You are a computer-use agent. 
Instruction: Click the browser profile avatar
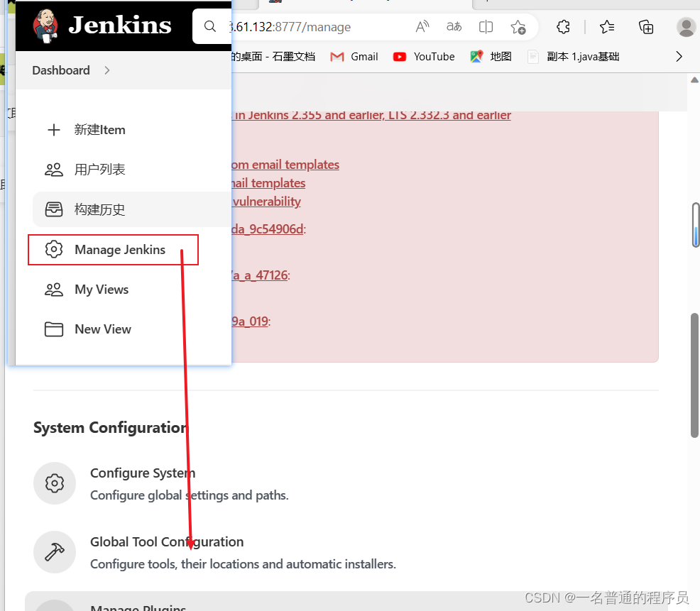pyautogui.click(x=687, y=27)
